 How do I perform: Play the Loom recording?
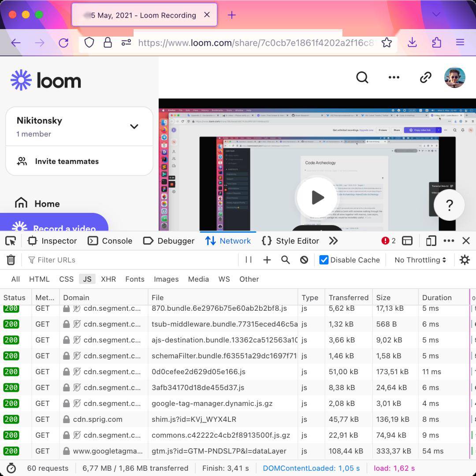(x=317, y=197)
